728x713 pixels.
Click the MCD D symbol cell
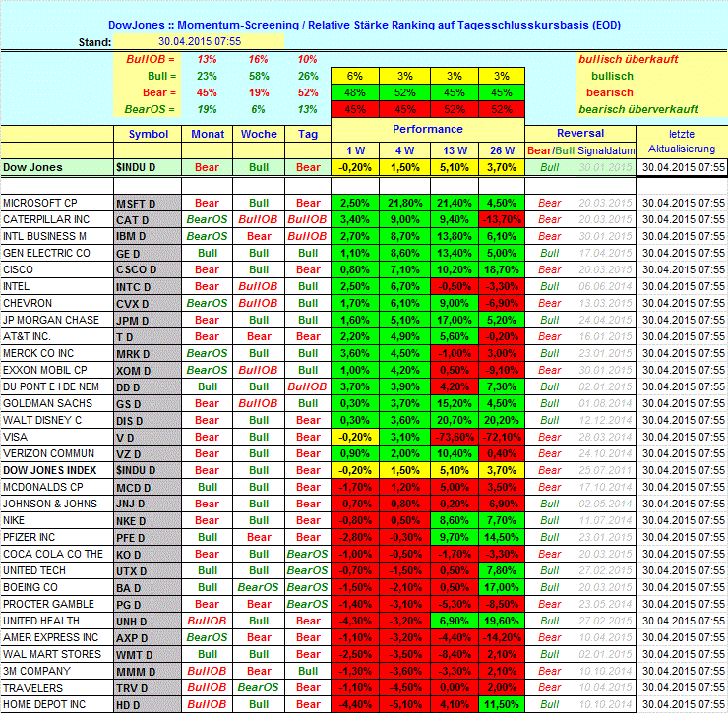[148, 488]
